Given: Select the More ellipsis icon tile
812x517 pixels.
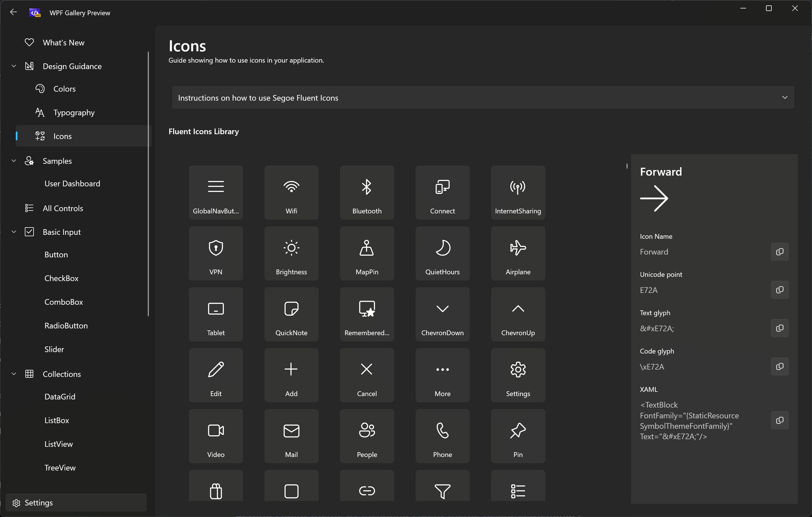Looking at the screenshot, I should click(442, 375).
